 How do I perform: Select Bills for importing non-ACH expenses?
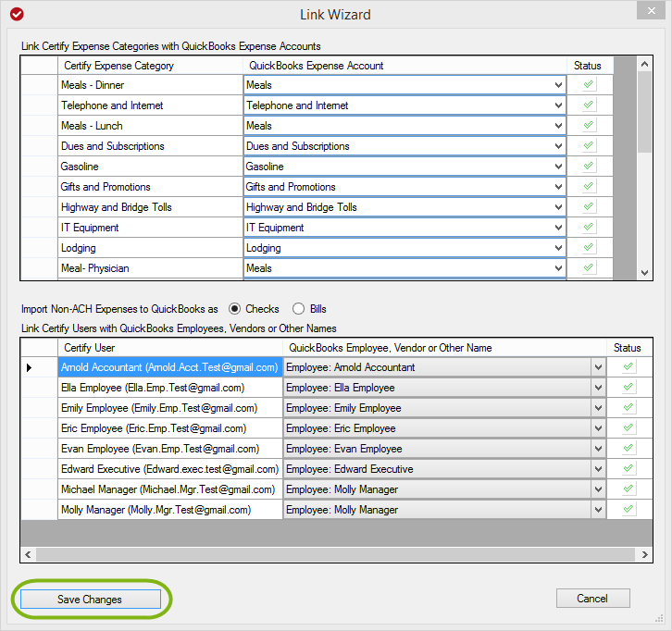pos(298,309)
